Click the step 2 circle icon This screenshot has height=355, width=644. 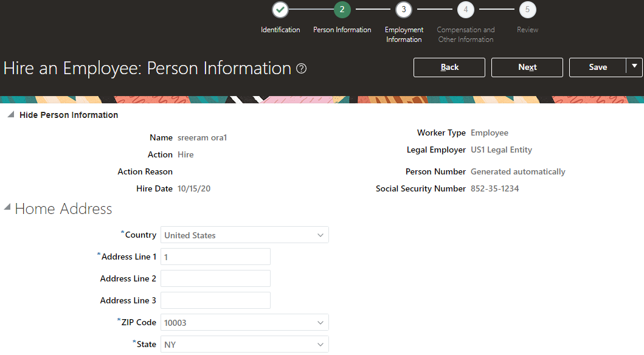(x=342, y=10)
